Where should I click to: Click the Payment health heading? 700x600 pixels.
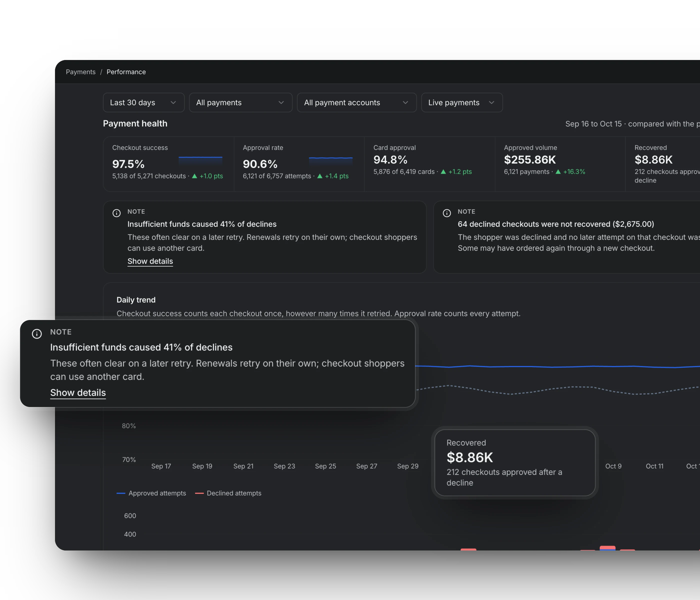135,124
